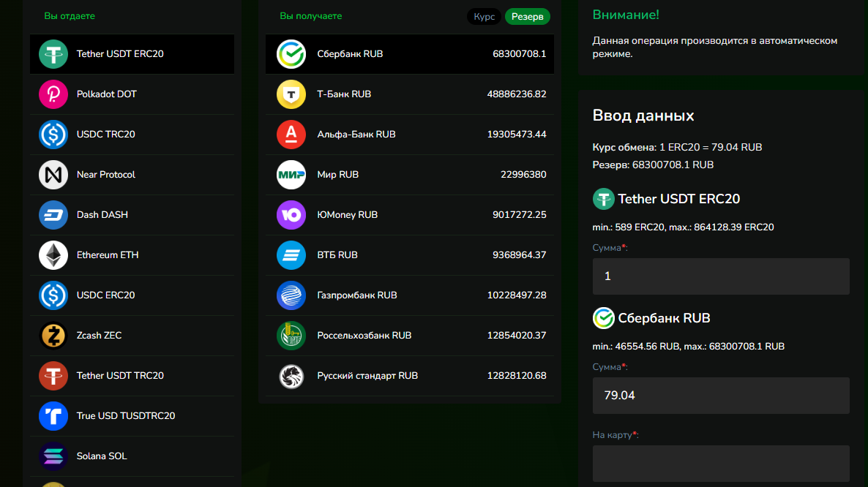Select the Near Protocol logo icon
868x487 pixels.
[53, 175]
